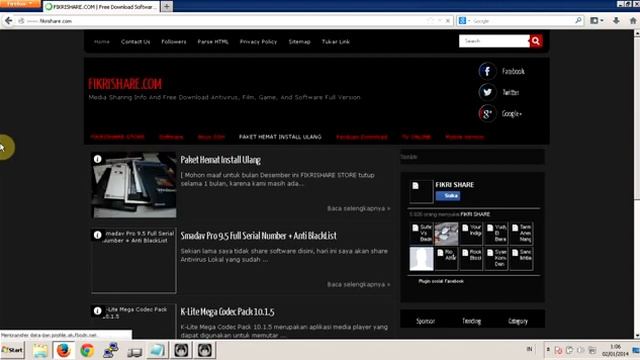
Task: Click the Facebook follower photo thumbnail
Action: [446, 233]
